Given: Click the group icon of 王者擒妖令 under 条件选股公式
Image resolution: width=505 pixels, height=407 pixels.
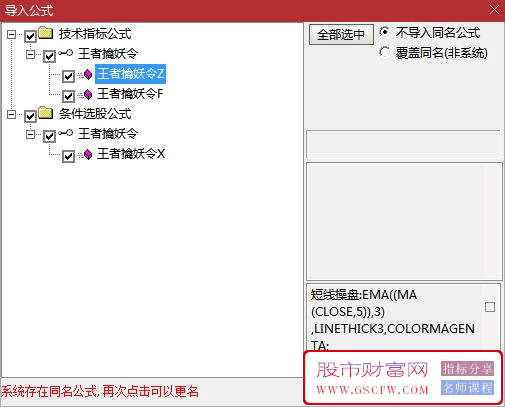Looking at the screenshot, I should [65, 133].
